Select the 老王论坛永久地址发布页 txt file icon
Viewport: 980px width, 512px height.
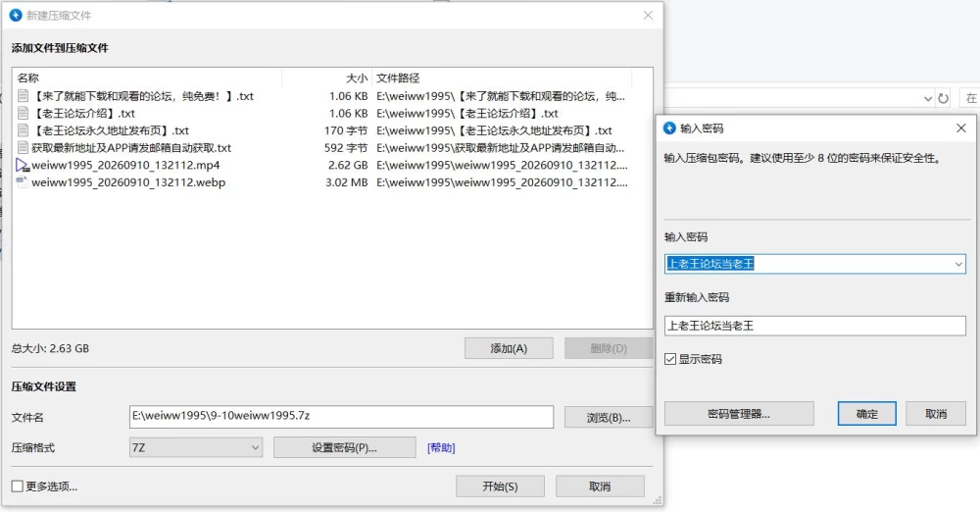click(x=24, y=130)
